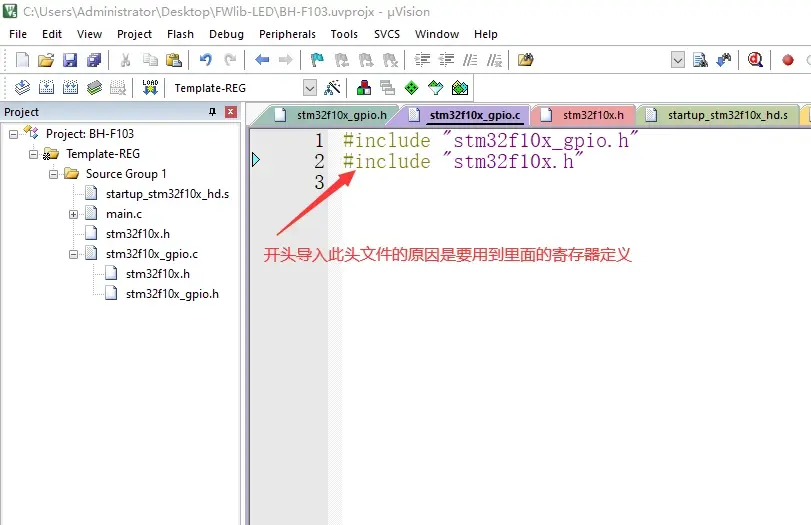This screenshot has height=525, width=811.
Task: Create a new file with the New icon
Action: click(22, 60)
